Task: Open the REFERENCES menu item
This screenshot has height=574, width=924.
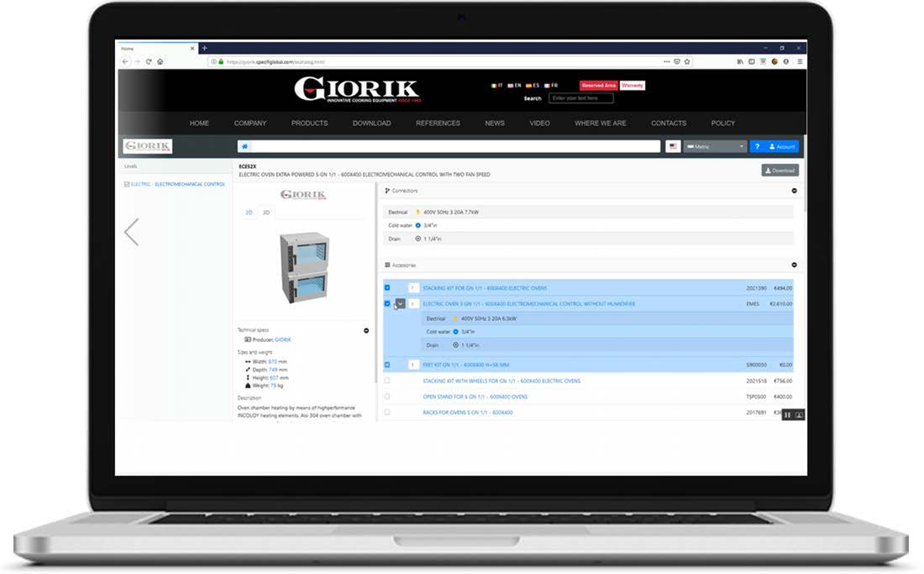Action: 438,124
